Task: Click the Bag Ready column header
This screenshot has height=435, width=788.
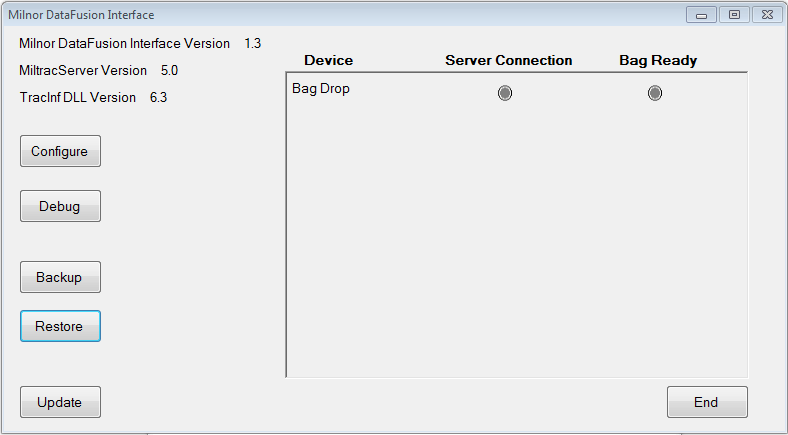Action: tap(658, 61)
